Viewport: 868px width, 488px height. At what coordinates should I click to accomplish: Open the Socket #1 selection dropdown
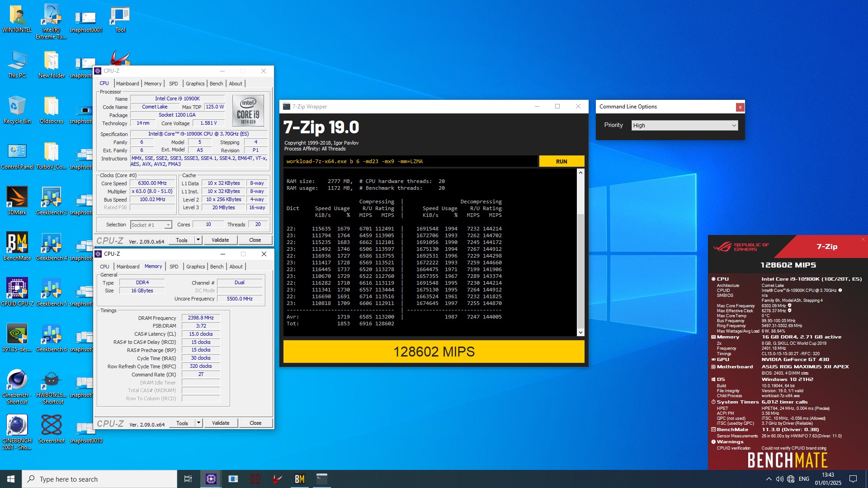pyautogui.click(x=151, y=225)
